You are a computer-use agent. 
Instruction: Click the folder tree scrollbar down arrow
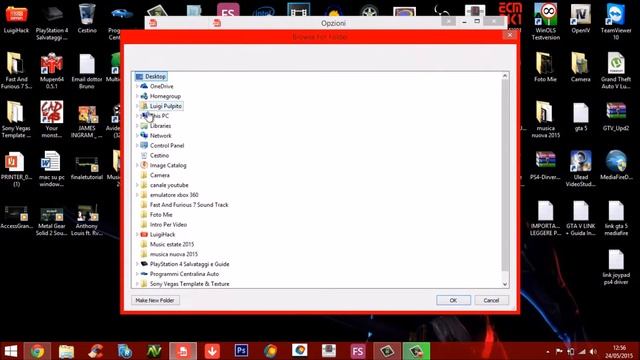[505, 284]
